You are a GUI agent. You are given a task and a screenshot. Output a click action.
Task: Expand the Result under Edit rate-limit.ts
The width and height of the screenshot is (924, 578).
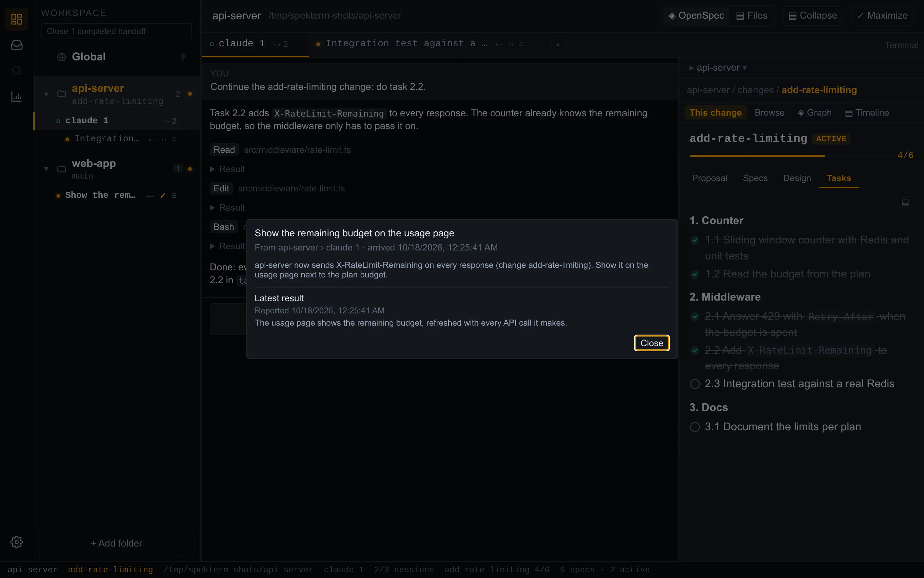point(227,207)
